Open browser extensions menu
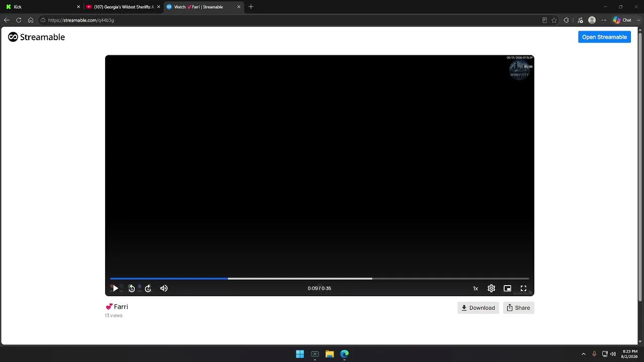The height and width of the screenshot is (362, 644). 567,20
